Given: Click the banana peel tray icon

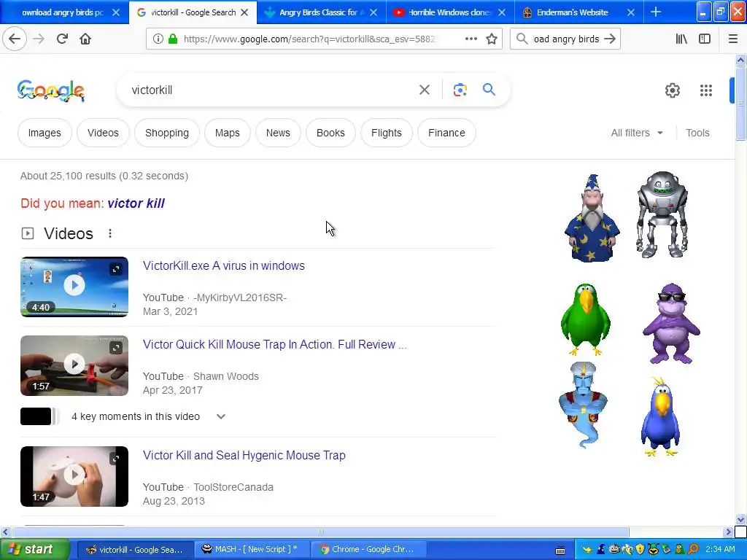Looking at the screenshot, I should (x=627, y=549).
